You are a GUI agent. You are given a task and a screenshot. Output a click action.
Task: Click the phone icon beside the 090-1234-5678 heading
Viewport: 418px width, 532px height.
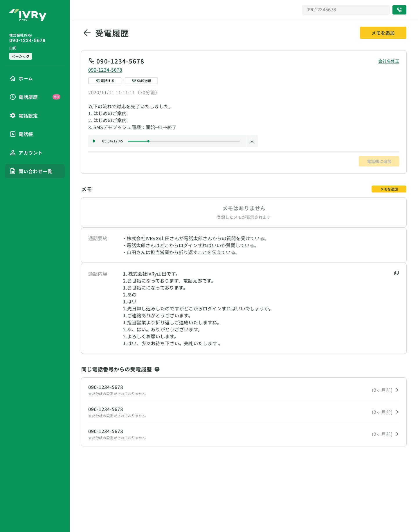click(x=92, y=61)
